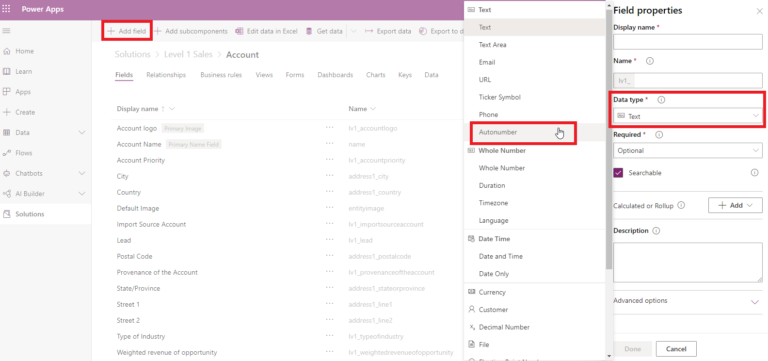
Task: Click in the Description text area
Action: coord(688,263)
